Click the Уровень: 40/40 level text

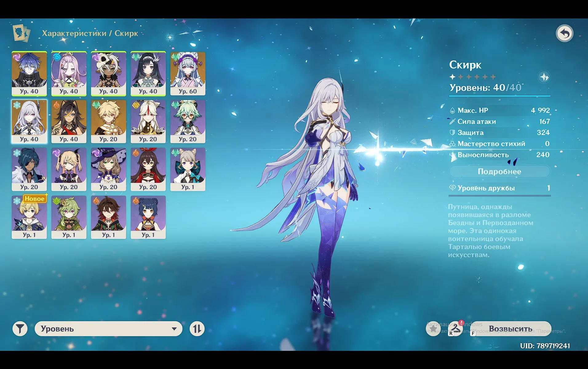tap(485, 88)
